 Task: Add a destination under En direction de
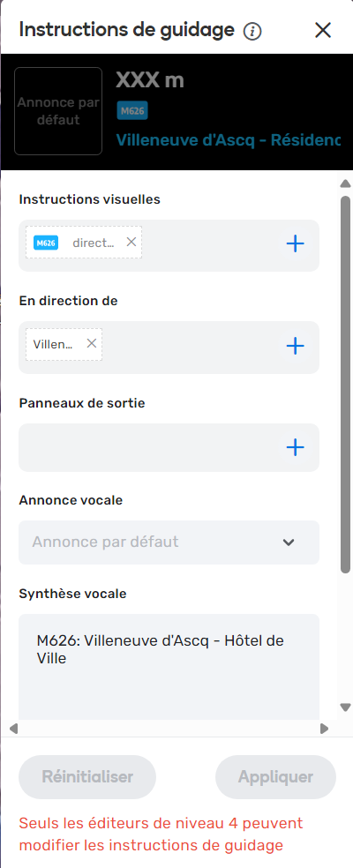tap(296, 346)
